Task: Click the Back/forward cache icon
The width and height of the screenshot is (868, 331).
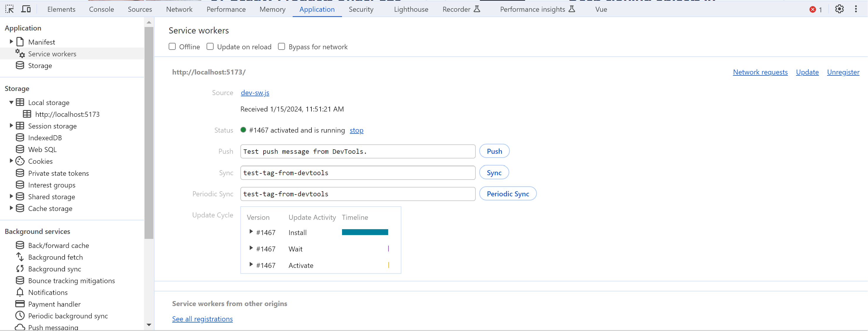Action: coord(20,245)
